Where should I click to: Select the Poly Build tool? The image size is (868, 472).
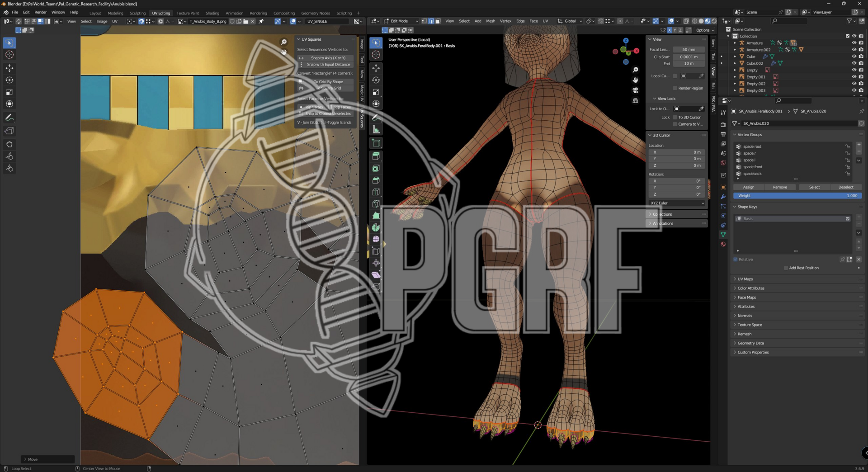point(376,216)
